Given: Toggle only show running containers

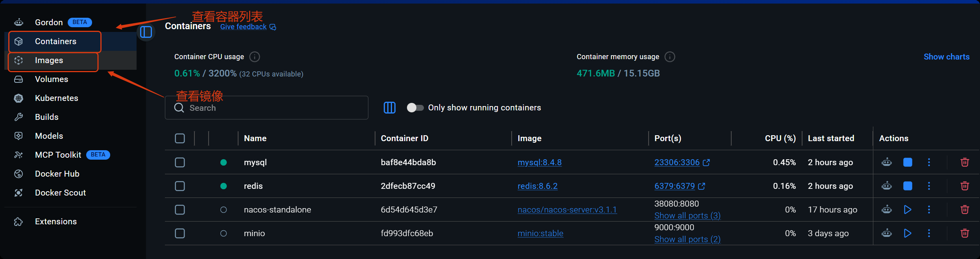Looking at the screenshot, I should [x=415, y=108].
